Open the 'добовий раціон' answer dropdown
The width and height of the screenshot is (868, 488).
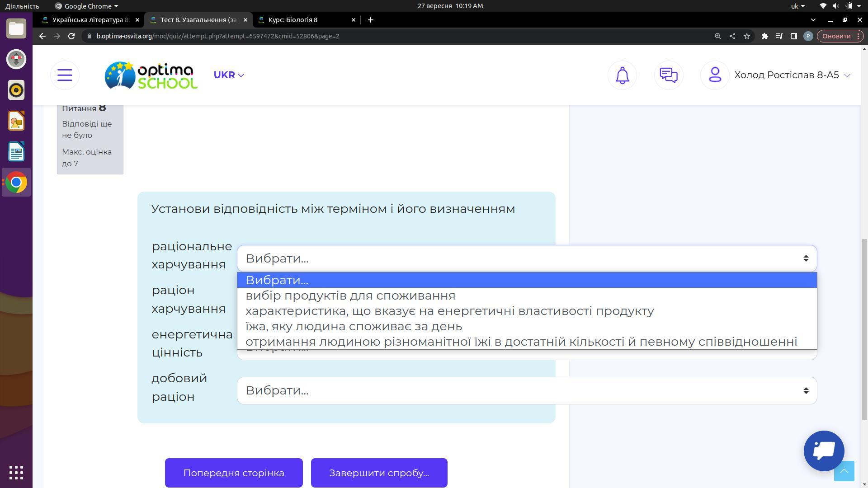coord(527,390)
